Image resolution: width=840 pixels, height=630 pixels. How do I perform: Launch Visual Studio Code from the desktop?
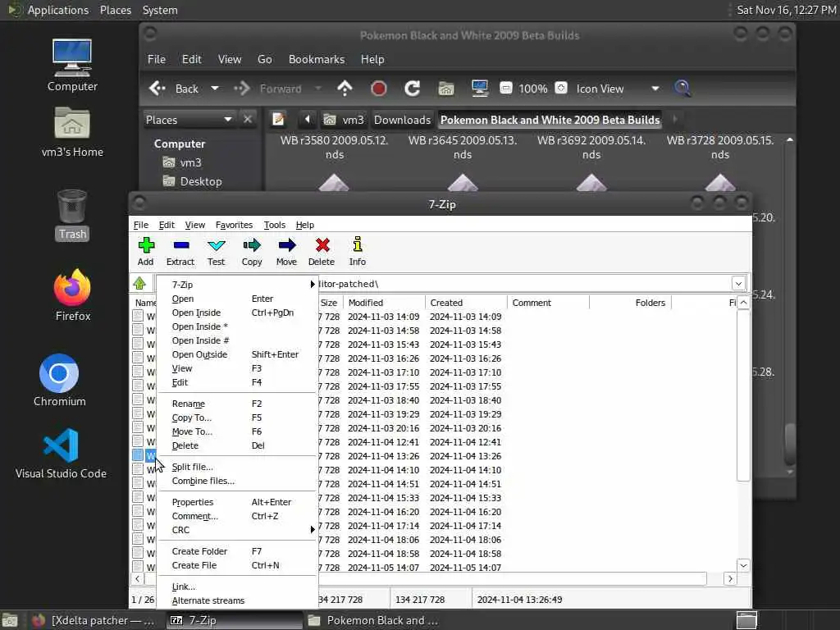click(x=61, y=453)
